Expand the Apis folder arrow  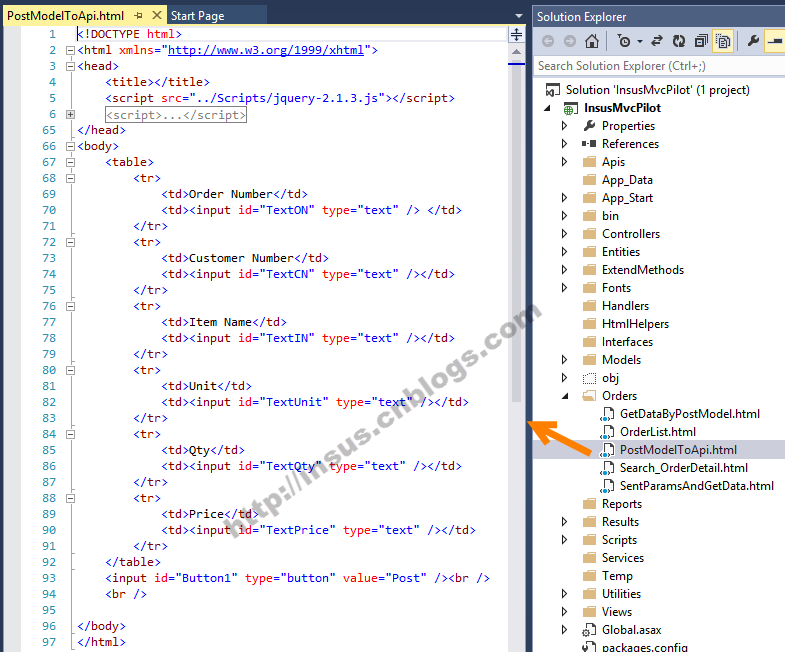pyautogui.click(x=564, y=162)
